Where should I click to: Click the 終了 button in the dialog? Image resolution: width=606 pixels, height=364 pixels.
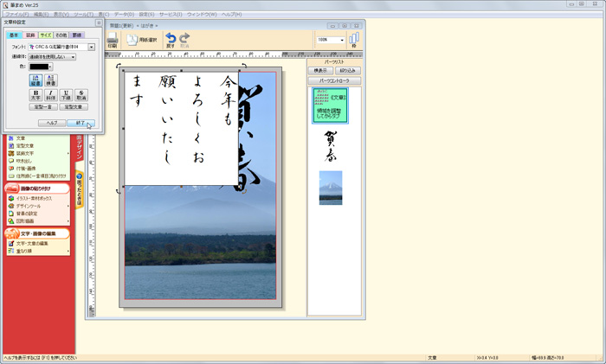click(79, 123)
